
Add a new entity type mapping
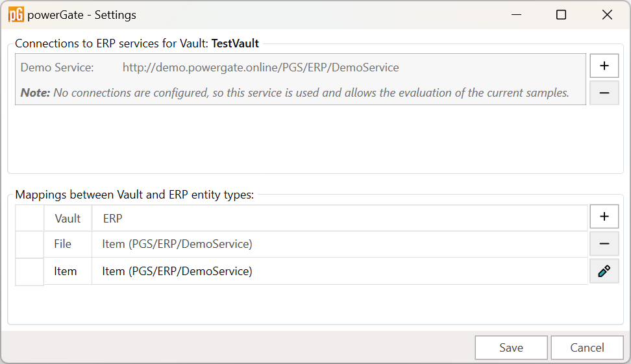(x=604, y=217)
